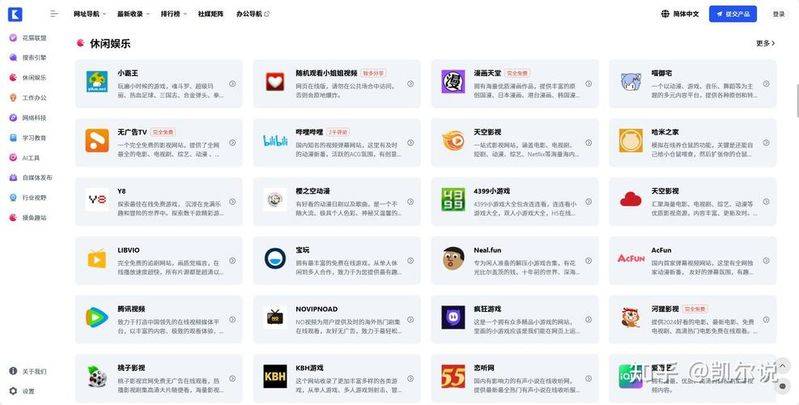This screenshot has width=799, height=405.
Task: Open the 社媒矩阵 nav item
Action: pyautogui.click(x=210, y=14)
